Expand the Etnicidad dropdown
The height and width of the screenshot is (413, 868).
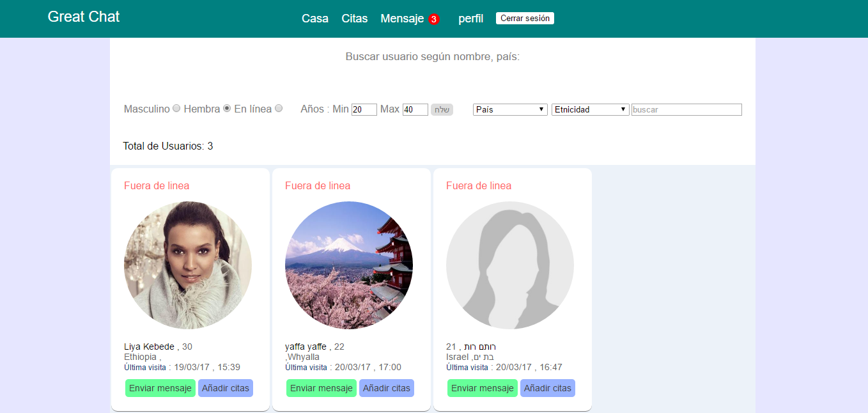[591, 109]
